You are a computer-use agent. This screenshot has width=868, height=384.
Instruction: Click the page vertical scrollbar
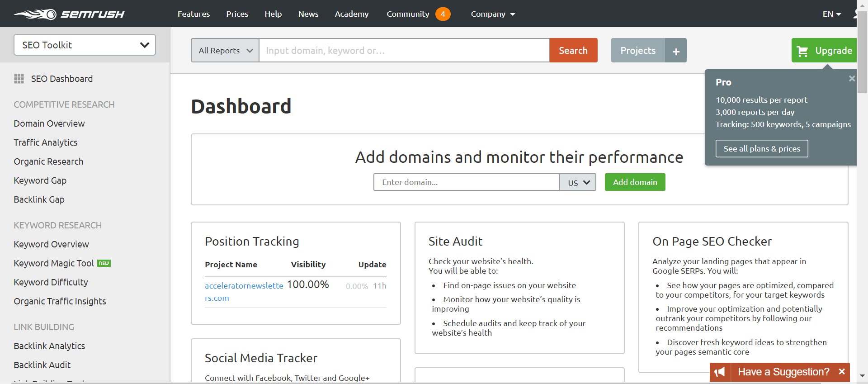click(862, 52)
